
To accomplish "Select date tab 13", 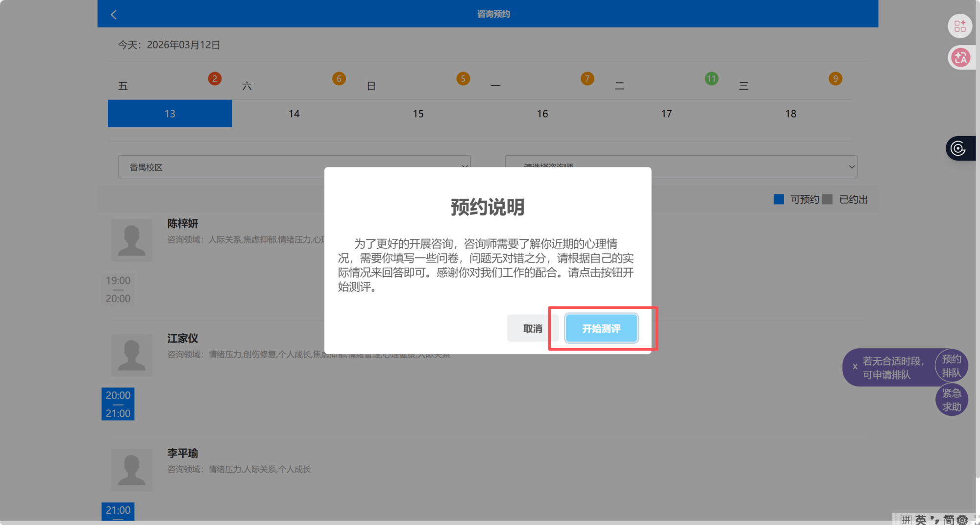I will 170,114.
